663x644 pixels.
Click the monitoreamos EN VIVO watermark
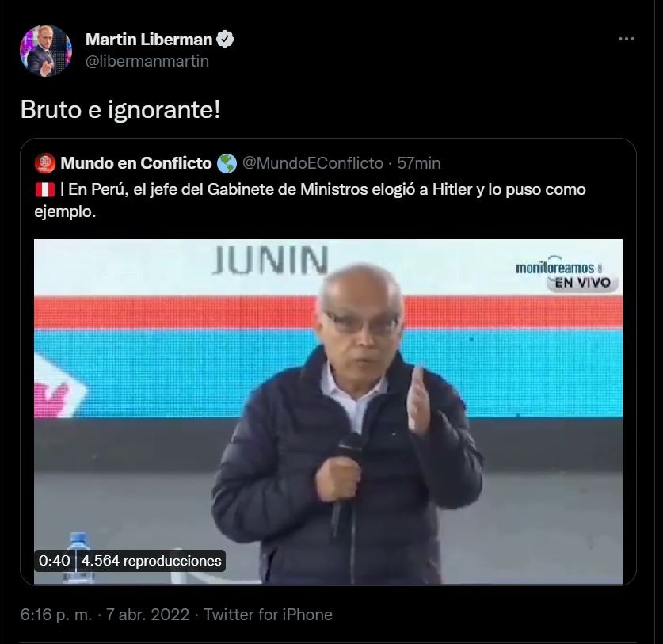pyautogui.click(x=566, y=274)
